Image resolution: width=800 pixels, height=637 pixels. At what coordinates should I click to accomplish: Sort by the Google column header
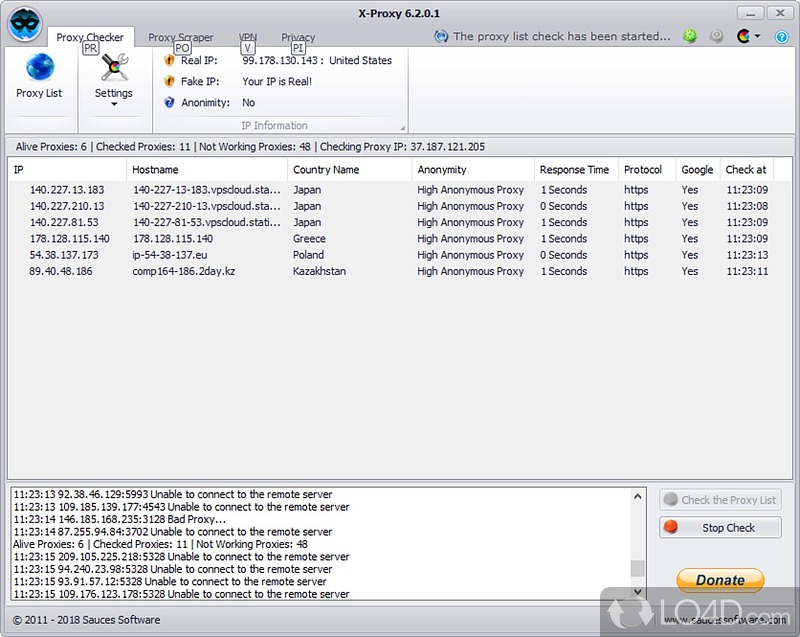pos(698,170)
